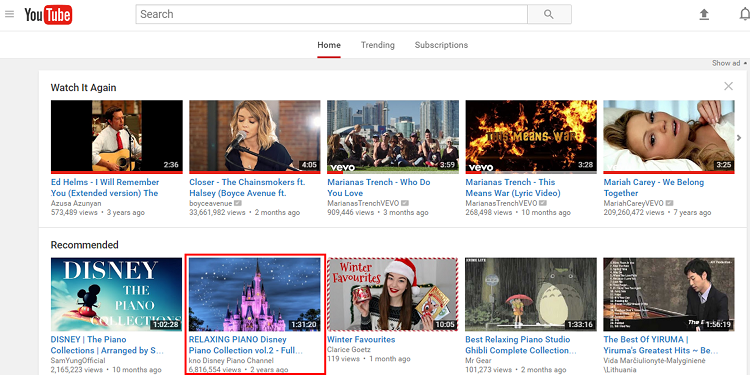Screen dimensions: 750x375
Task: Open title DISNEY | The Piano Collections
Action: pos(107,345)
